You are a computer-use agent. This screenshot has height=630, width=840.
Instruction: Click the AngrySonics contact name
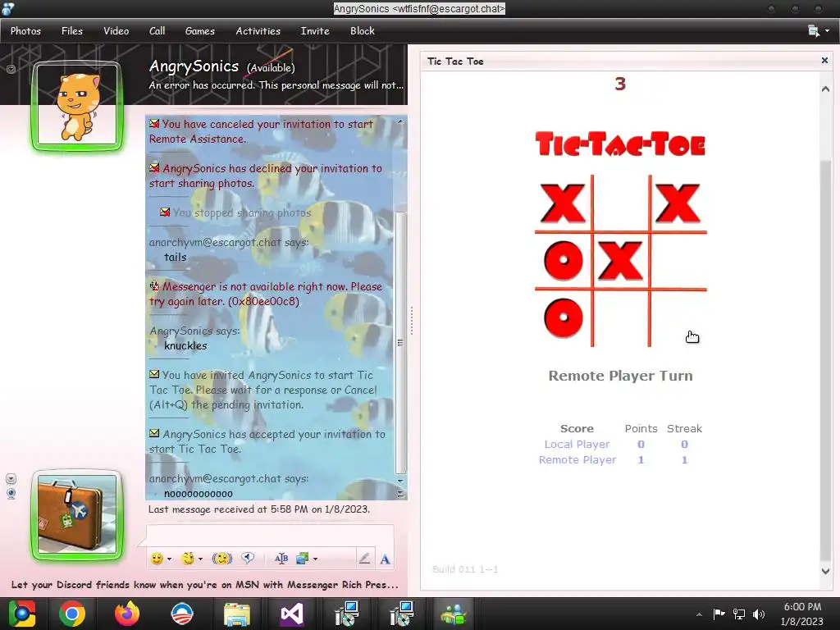point(194,66)
